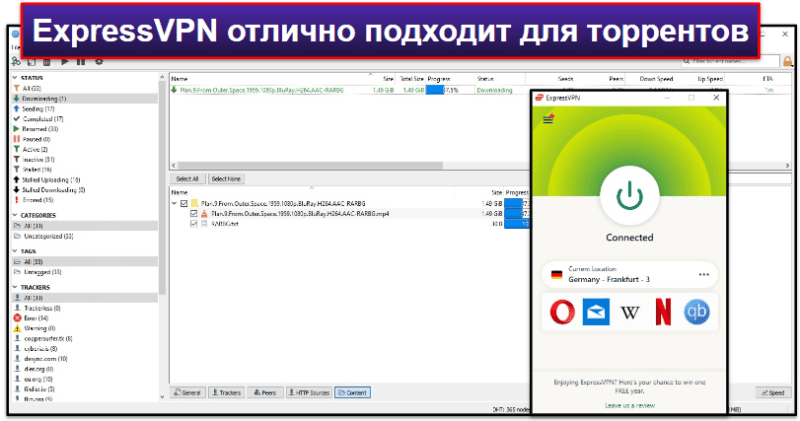The image size is (800, 421).
Task: Sort the transfer list by Down Speed column
Action: click(656, 79)
